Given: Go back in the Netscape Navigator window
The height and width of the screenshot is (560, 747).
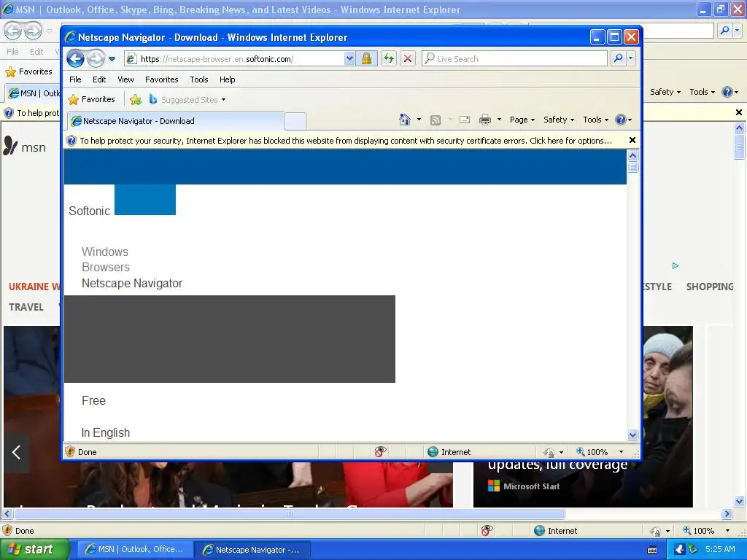Looking at the screenshot, I should coord(76,58).
